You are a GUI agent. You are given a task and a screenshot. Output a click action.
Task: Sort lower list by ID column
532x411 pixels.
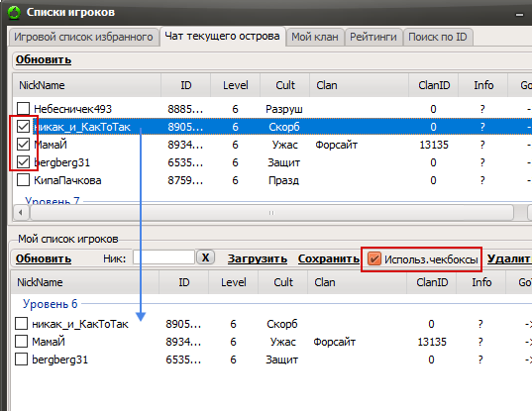tap(184, 282)
